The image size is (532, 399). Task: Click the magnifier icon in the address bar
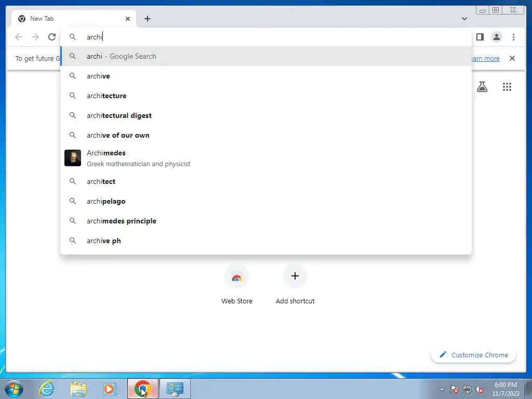point(73,37)
